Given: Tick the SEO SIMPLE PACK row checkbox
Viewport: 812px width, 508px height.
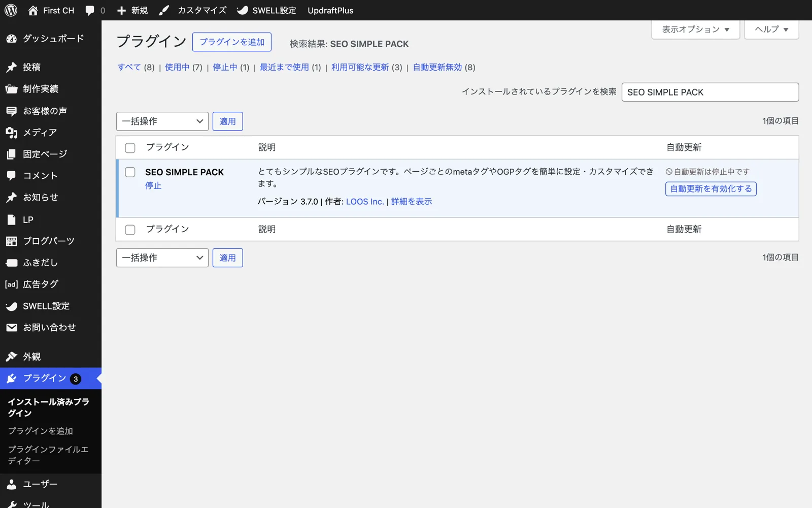Looking at the screenshot, I should click(x=130, y=172).
